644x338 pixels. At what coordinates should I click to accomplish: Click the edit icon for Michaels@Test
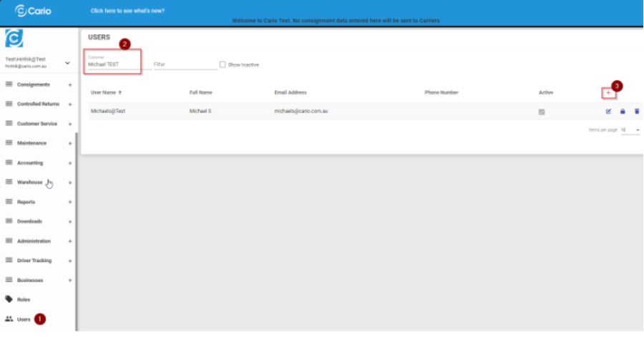(x=608, y=112)
